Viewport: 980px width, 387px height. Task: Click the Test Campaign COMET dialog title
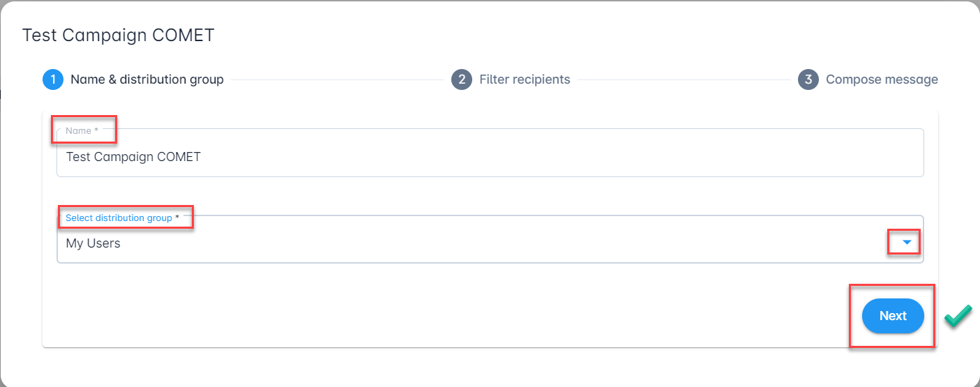pyautogui.click(x=118, y=36)
